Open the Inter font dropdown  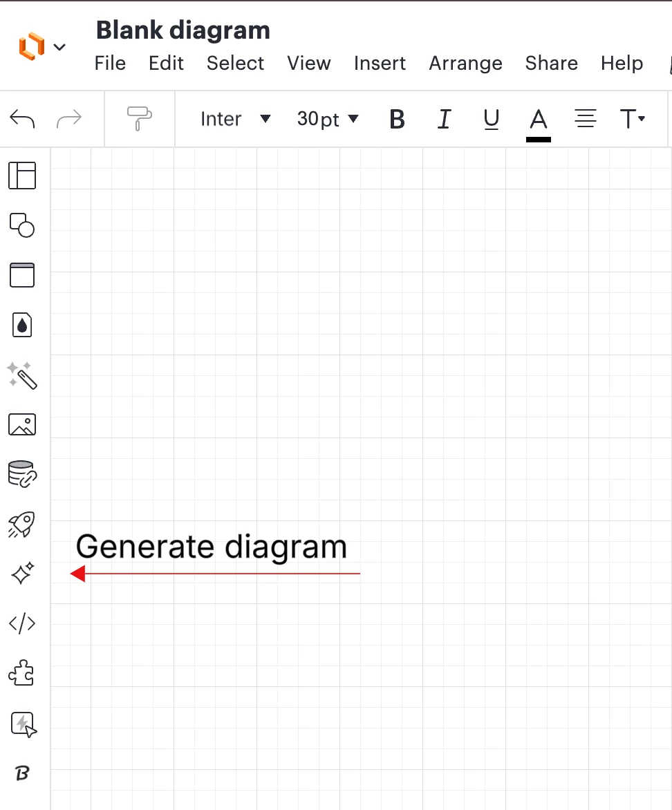[236, 119]
